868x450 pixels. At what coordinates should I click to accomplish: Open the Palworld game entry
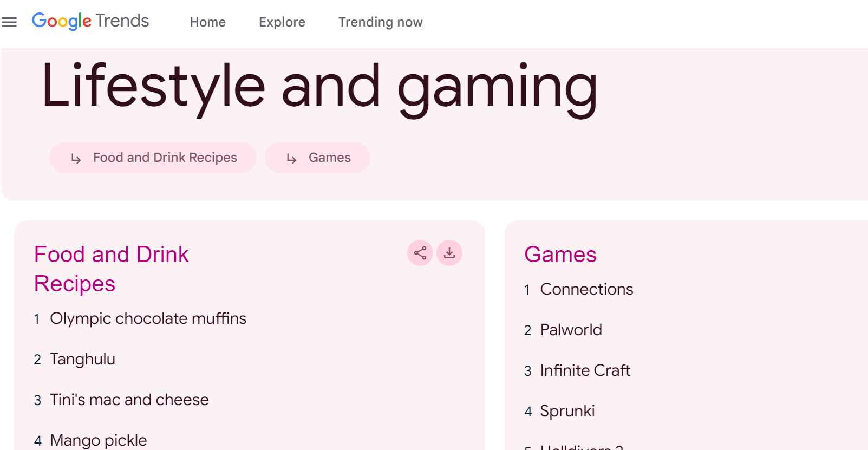coord(571,330)
